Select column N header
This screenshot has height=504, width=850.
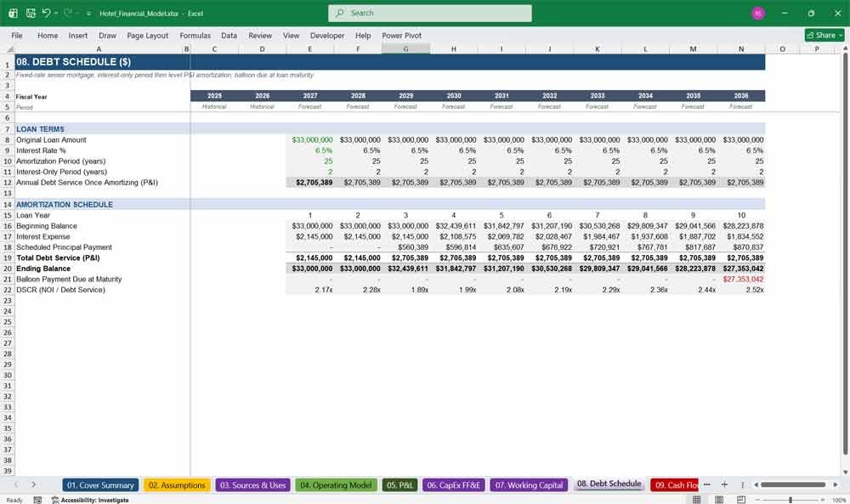click(741, 48)
